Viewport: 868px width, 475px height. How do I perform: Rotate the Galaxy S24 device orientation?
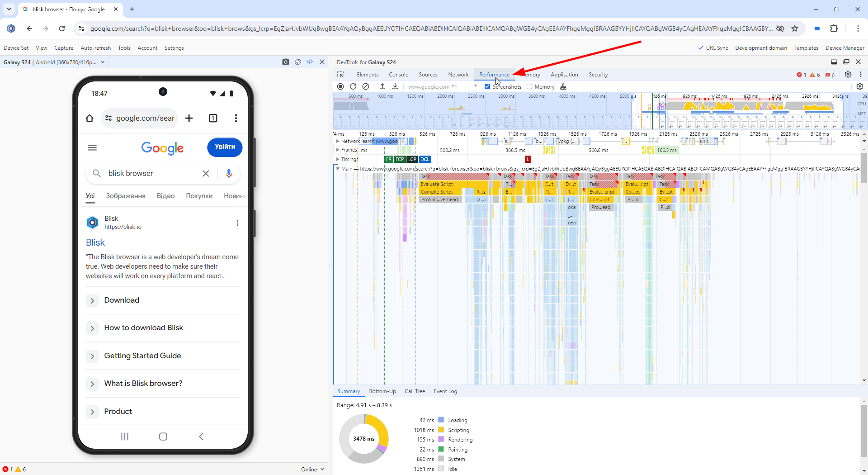297,62
